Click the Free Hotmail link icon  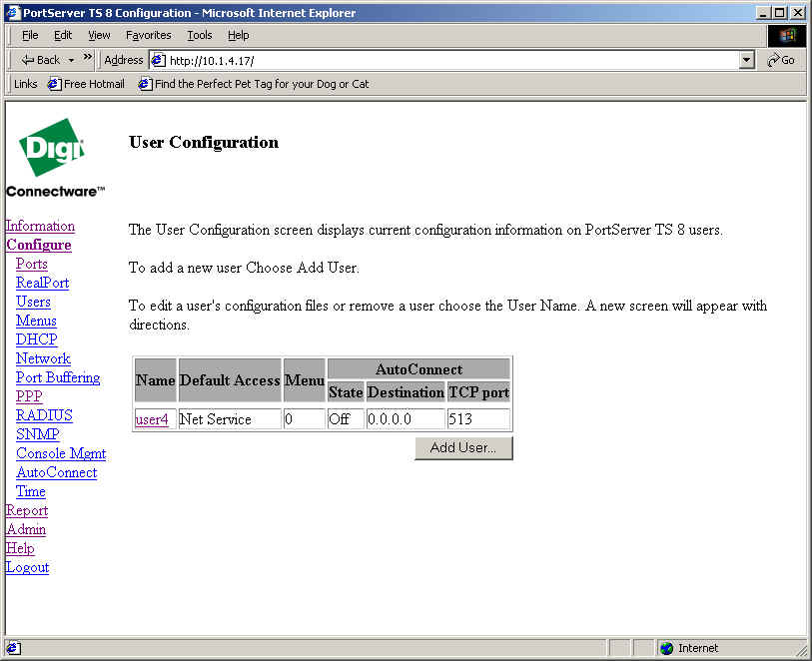coord(54,84)
